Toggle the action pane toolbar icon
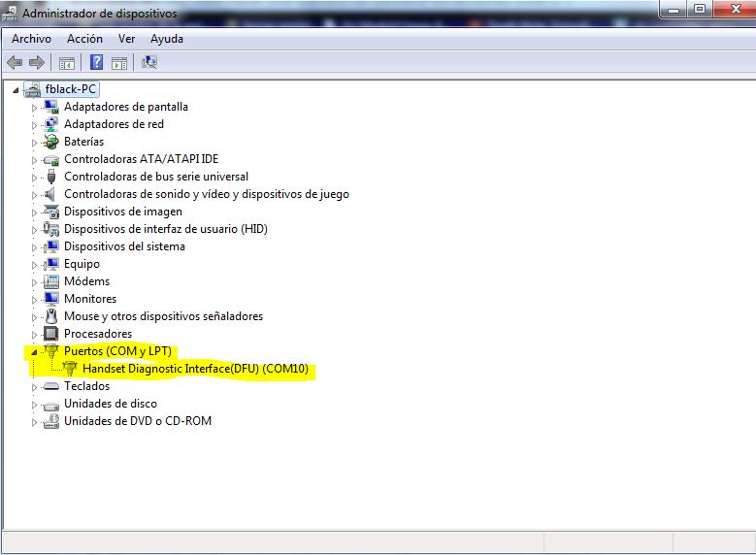 tap(119, 63)
